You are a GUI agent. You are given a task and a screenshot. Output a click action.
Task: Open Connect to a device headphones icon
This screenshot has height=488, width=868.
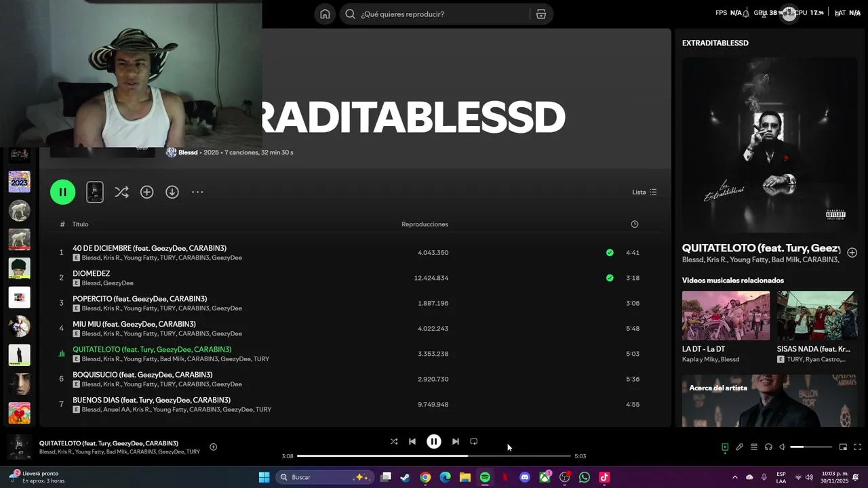[768, 447]
